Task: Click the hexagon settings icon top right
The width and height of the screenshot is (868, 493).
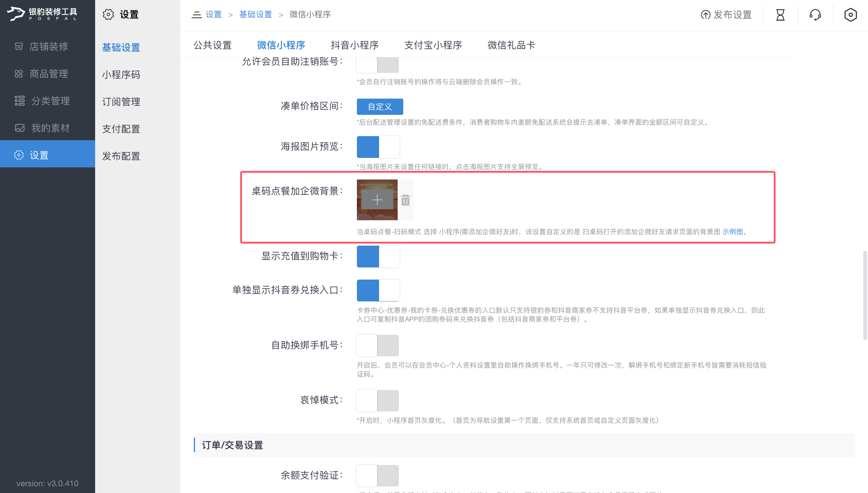Action: [850, 15]
